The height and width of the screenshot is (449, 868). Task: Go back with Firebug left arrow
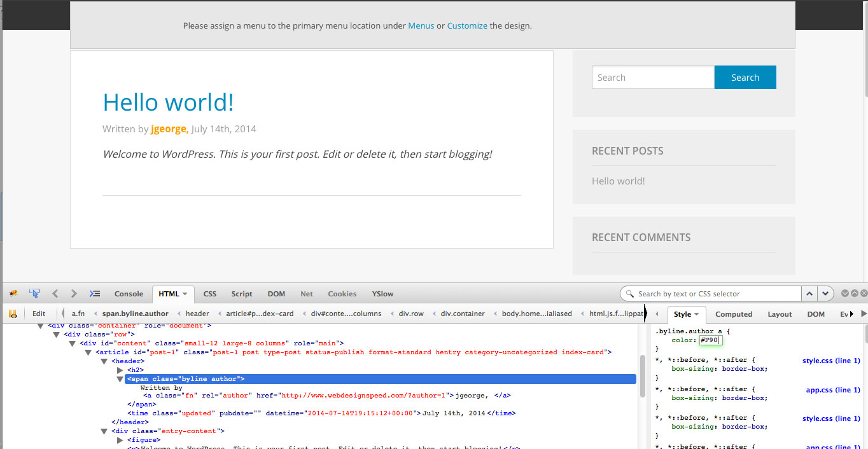point(55,293)
